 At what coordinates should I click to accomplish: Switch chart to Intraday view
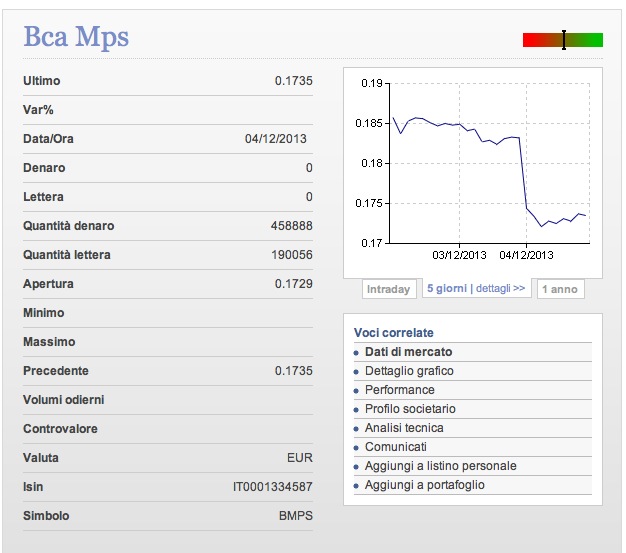388,289
